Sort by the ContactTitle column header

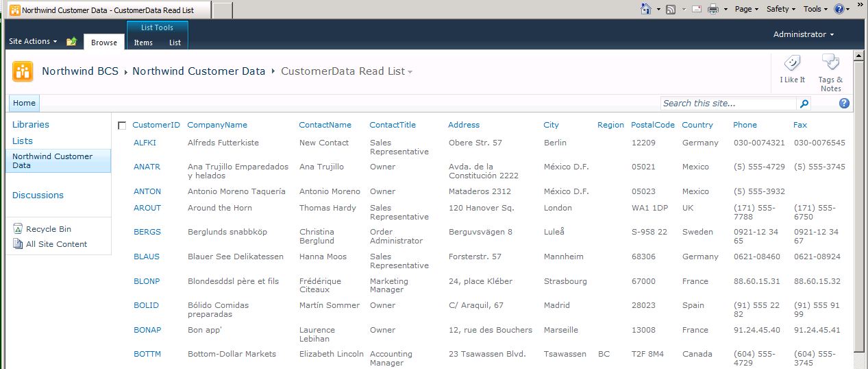(x=393, y=125)
